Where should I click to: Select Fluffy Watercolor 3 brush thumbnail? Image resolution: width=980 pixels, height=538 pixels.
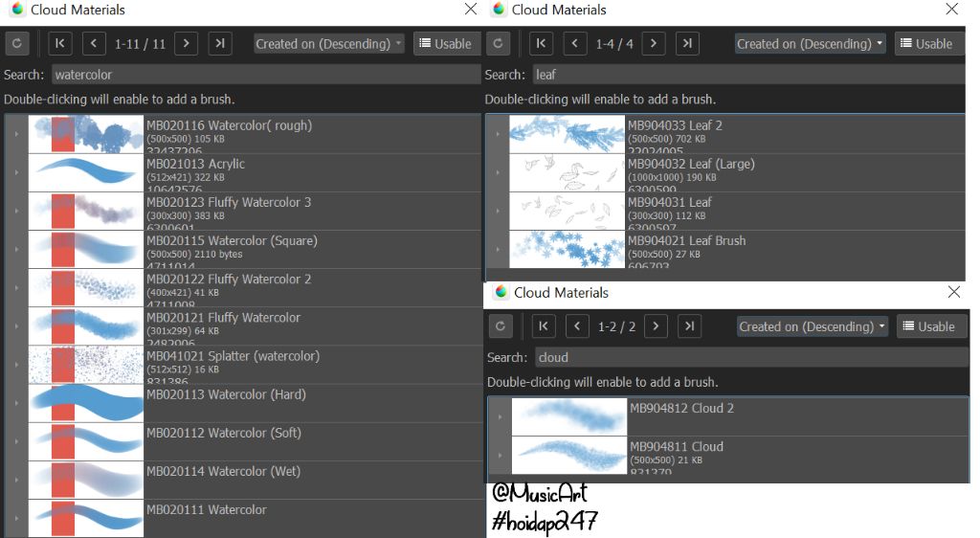pos(85,211)
